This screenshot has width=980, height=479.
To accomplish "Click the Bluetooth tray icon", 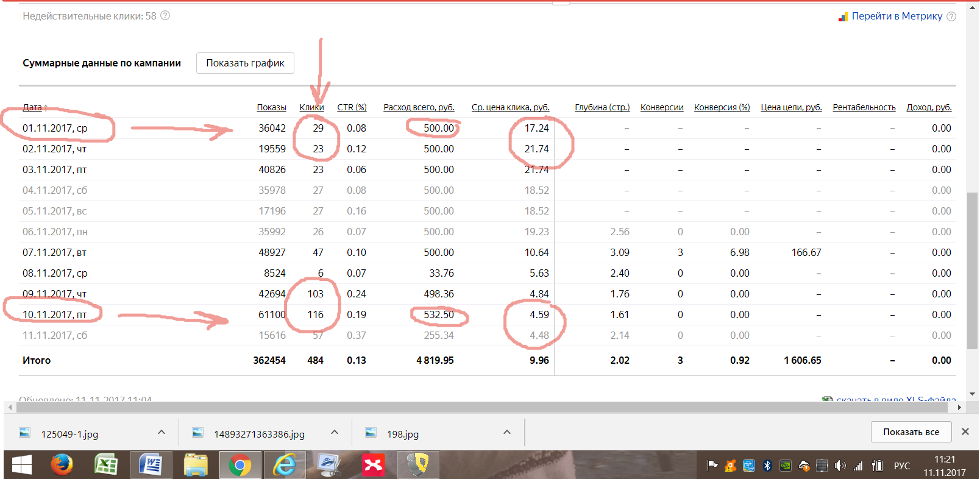I will [767, 466].
